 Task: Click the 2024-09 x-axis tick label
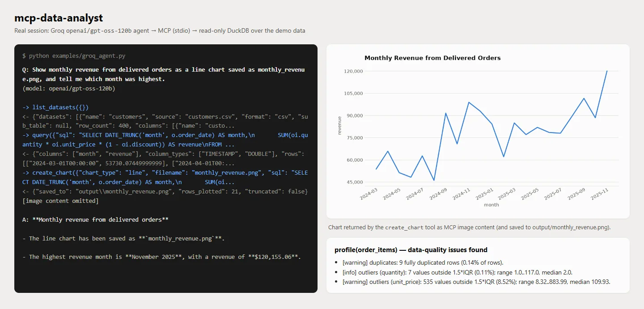pyautogui.click(x=438, y=193)
